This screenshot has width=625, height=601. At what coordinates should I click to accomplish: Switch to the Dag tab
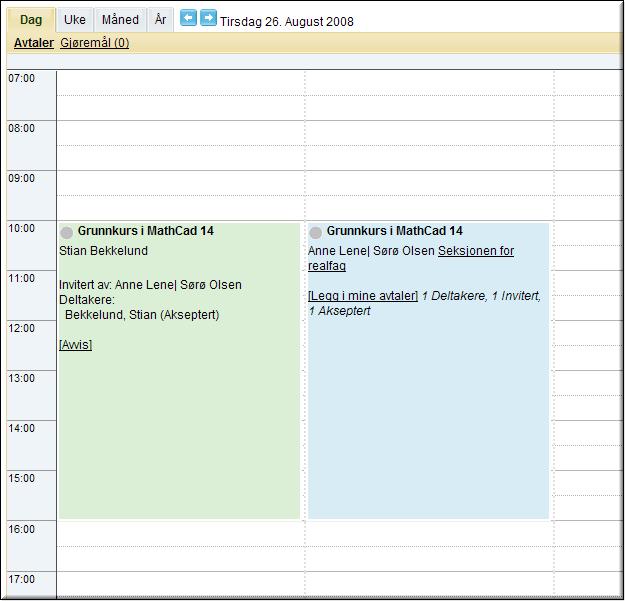[x=31, y=20]
